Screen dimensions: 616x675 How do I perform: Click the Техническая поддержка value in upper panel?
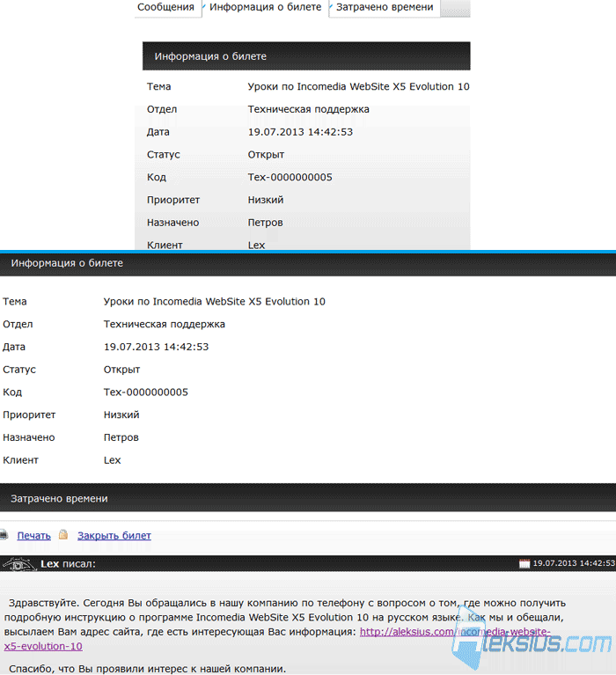309,109
